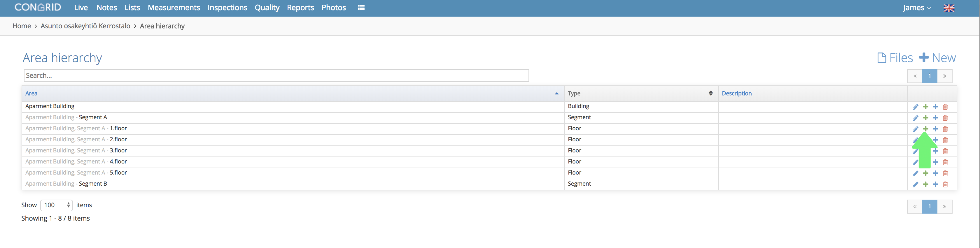Go to next page in top pagination
The height and width of the screenshot is (248, 980).
click(x=945, y=76)
